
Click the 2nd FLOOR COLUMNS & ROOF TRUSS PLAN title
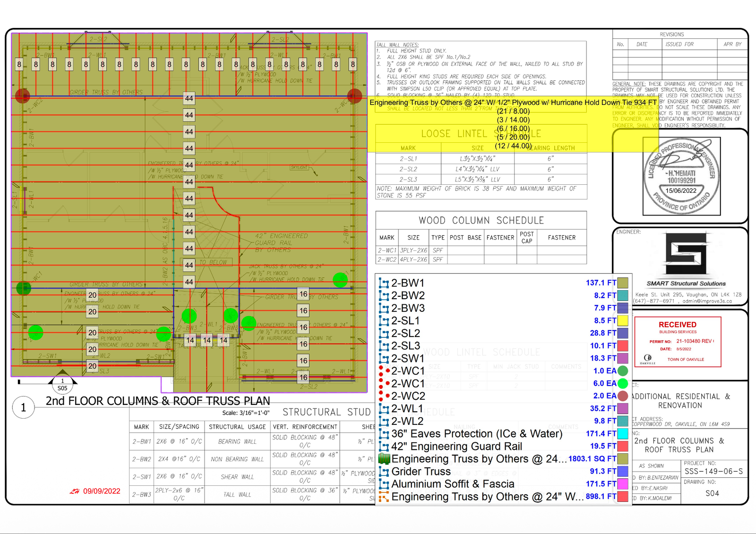click(x=158, y=401)
